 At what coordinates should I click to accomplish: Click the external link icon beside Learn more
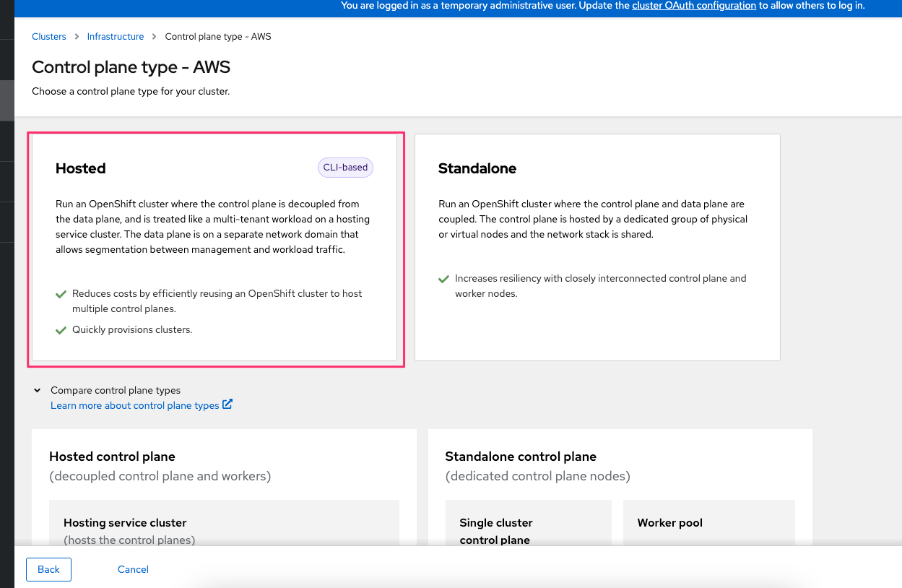[227, 405]
